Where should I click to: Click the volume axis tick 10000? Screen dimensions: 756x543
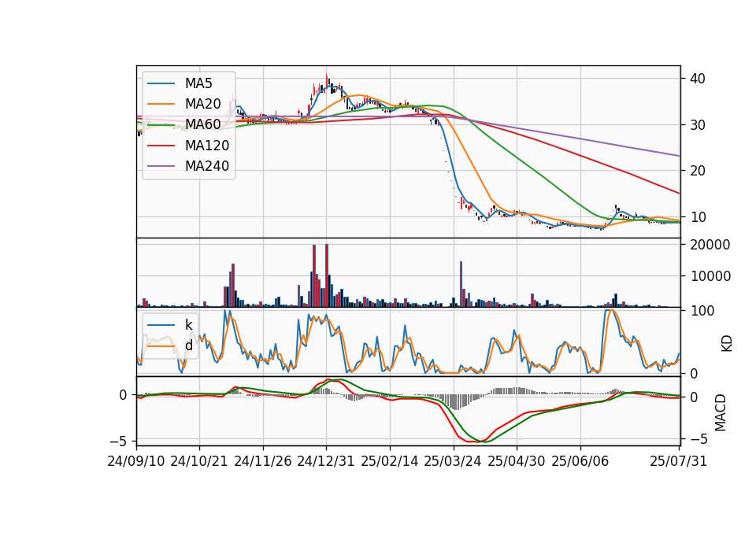click(x=710, y=276)
